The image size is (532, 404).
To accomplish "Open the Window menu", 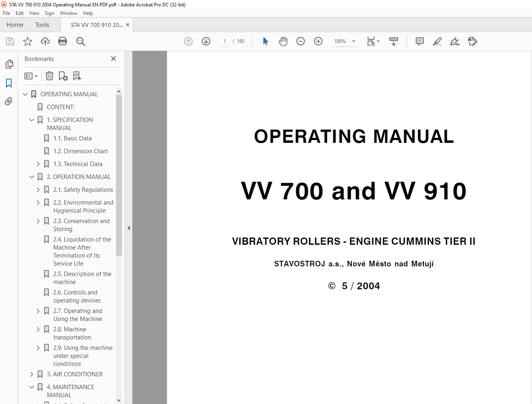I will 69,13.
